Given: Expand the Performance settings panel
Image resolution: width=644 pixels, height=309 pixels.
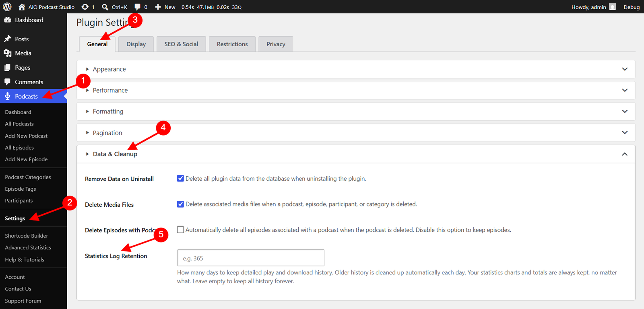Looking at the screenshot, I should click(356, 90).
